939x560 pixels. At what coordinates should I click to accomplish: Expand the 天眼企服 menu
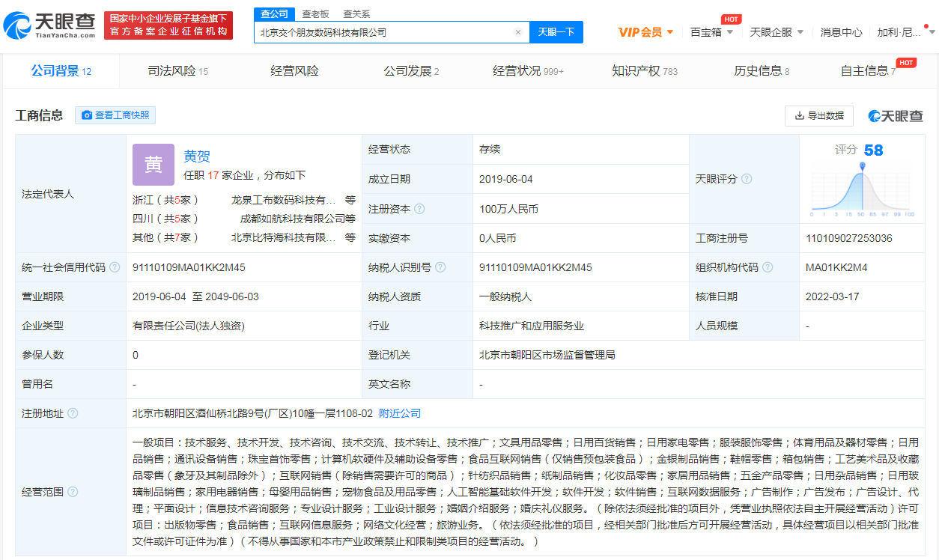[x=777, y=32]
